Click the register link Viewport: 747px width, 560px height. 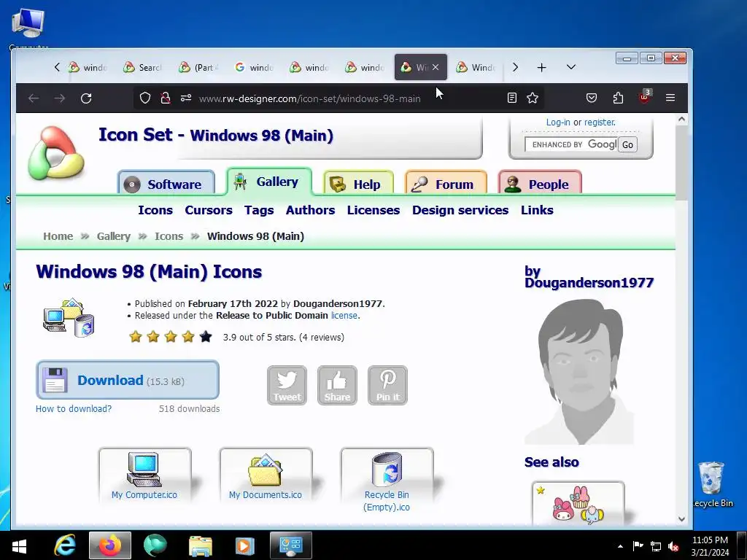coord(600,122)
